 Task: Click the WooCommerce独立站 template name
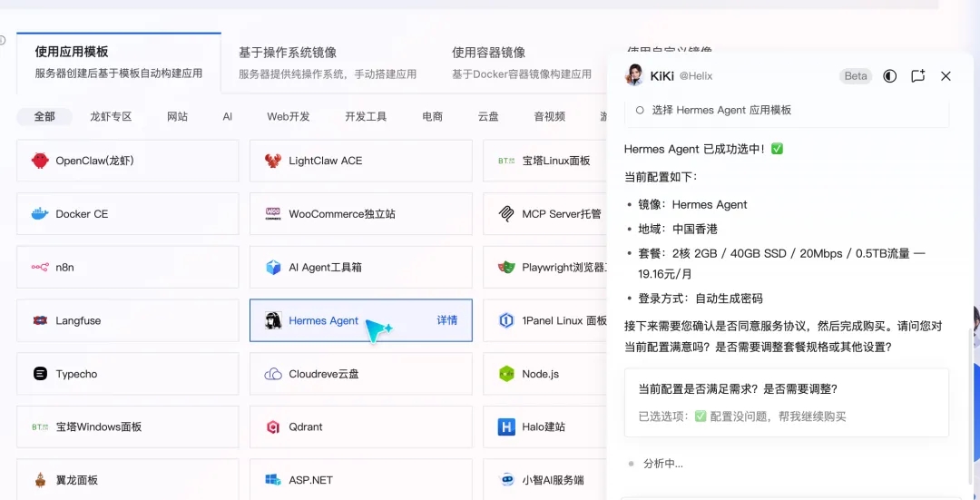coord(342,214)
